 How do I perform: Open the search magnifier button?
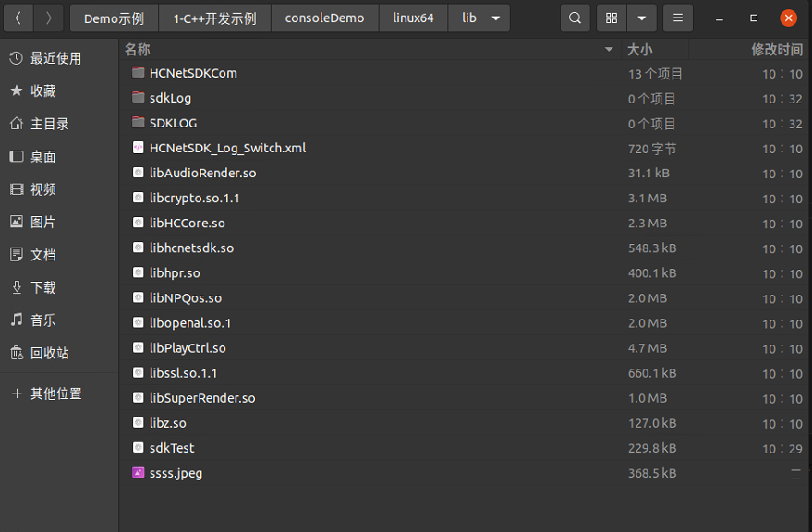coord(575,18)
